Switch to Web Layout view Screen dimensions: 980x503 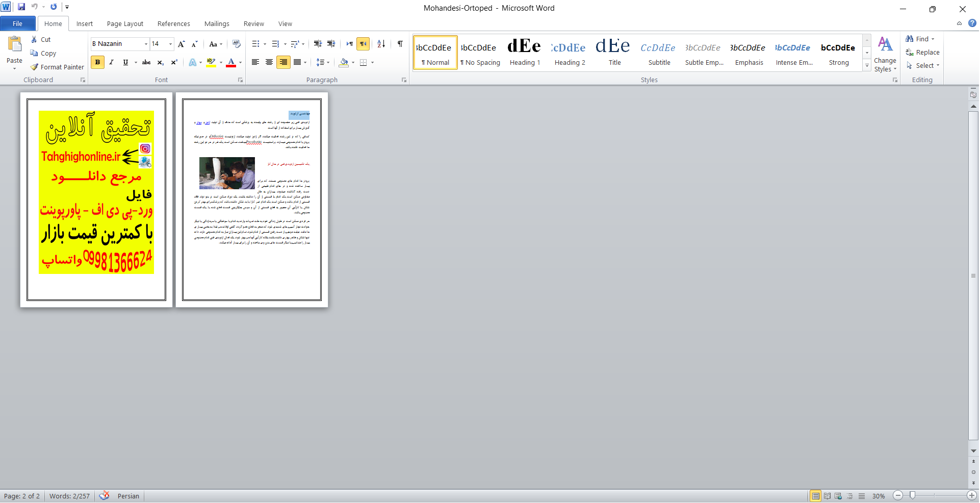tap(838, 496)
